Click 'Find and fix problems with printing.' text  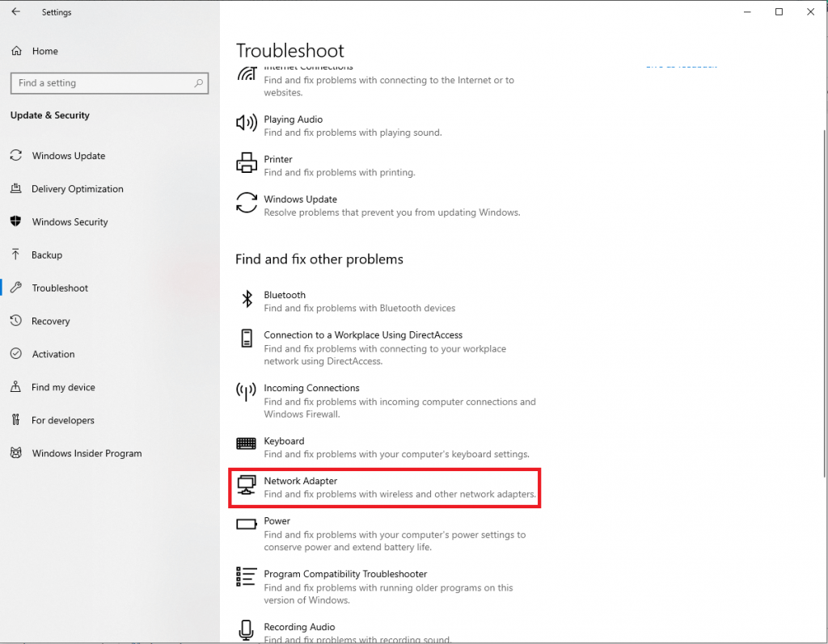coord(340,173)
